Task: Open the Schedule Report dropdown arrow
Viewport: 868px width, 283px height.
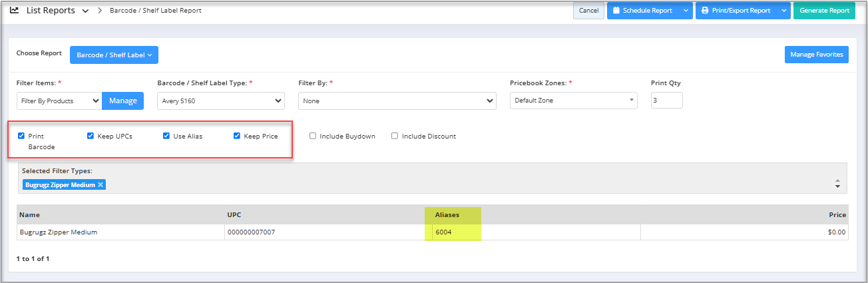Action: 686,11
